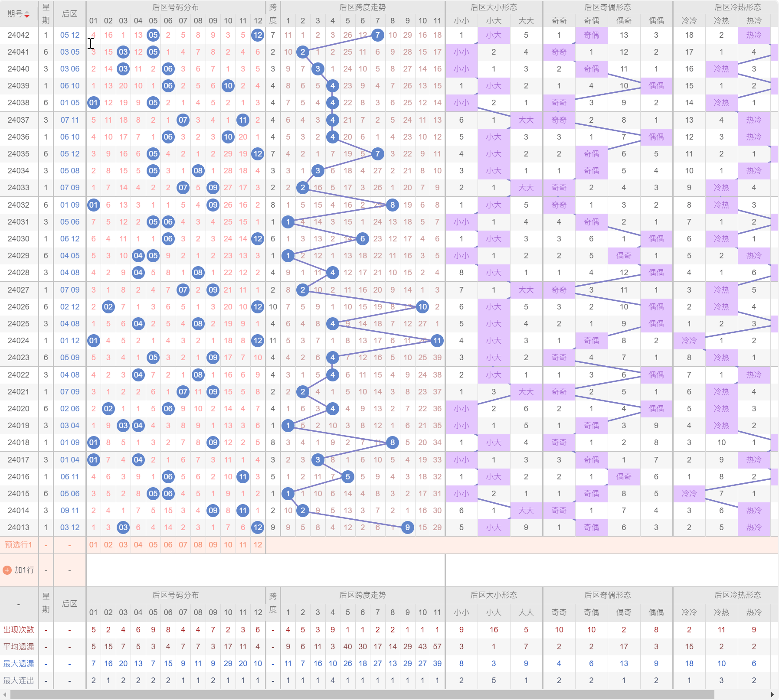The width and height of the screenshot is (779, 700).
Task: Click 后区 value '05 12' in row 24042
Action: point(70,35)
